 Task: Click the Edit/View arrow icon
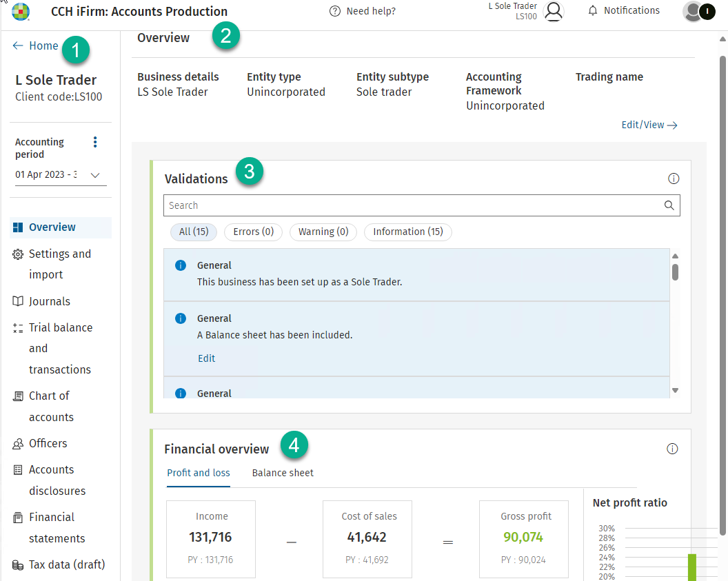672,125
